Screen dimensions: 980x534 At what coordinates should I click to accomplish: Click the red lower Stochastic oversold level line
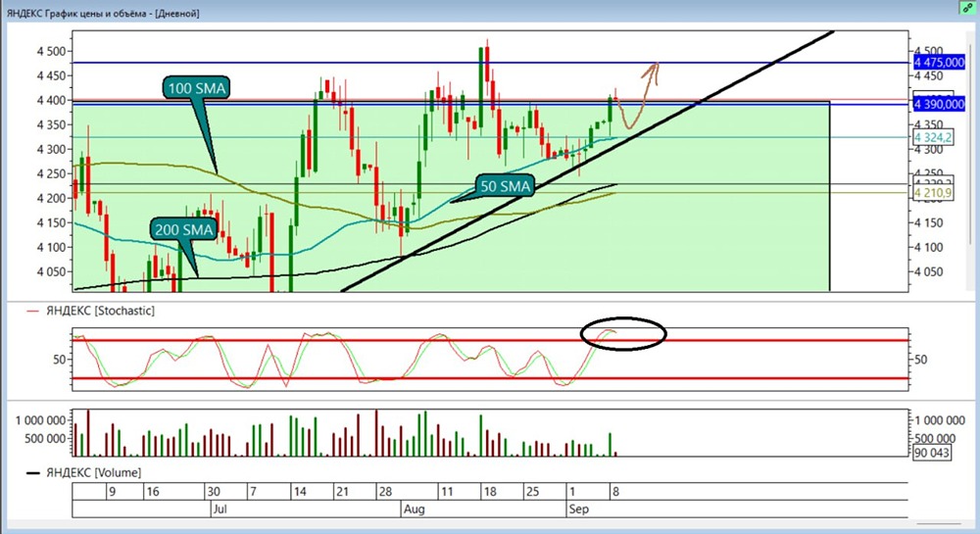coord(490,378)
